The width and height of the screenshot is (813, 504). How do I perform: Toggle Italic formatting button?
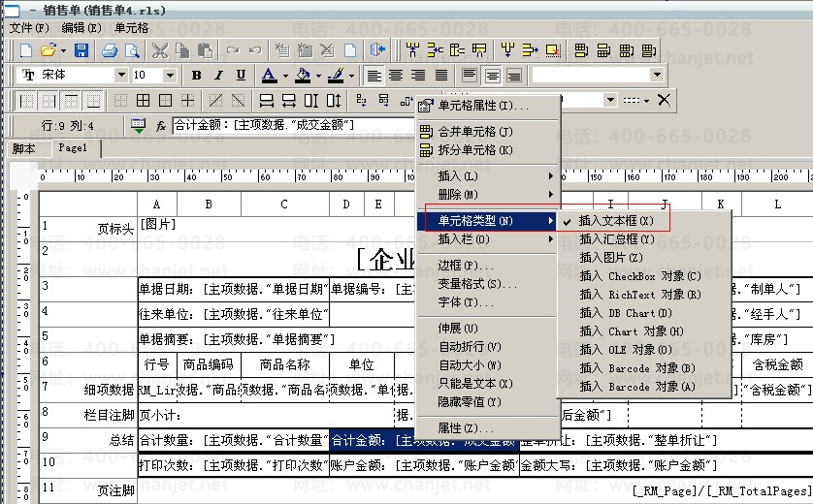point(219,75)
